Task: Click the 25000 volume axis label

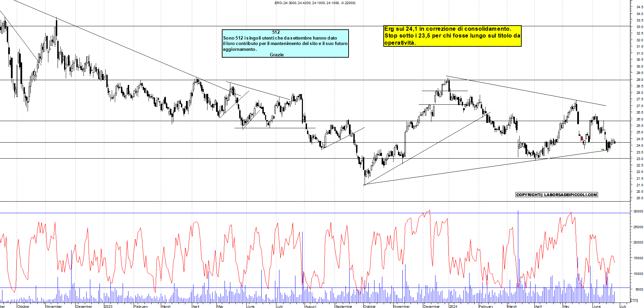Action: (638, 227)
